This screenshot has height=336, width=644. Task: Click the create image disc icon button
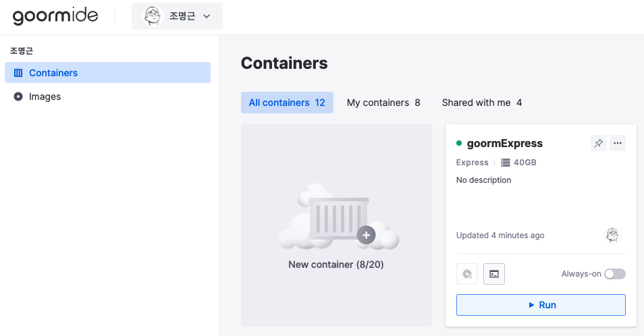(467, 274)
